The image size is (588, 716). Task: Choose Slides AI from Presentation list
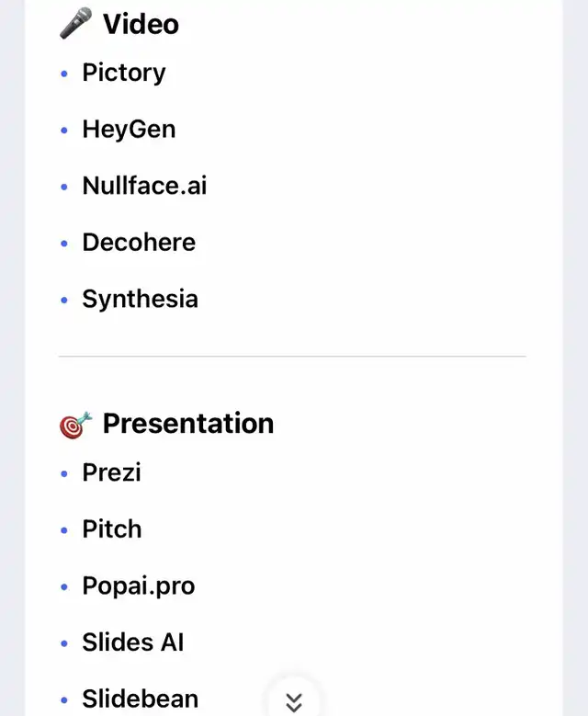[133, 642]
